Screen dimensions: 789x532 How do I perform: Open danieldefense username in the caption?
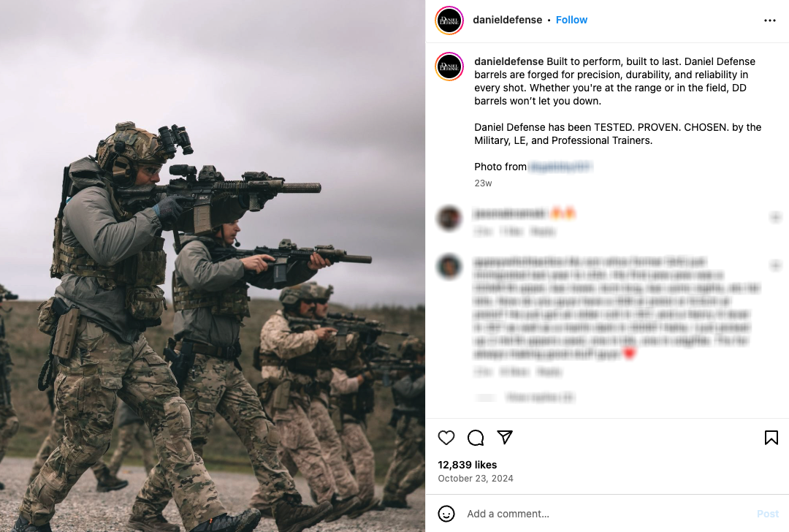pyautogui.click(x=508, y=61)
